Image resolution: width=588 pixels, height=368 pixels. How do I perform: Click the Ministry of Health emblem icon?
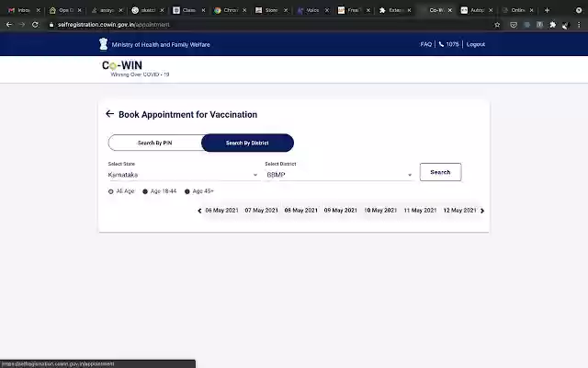point(104,44)
